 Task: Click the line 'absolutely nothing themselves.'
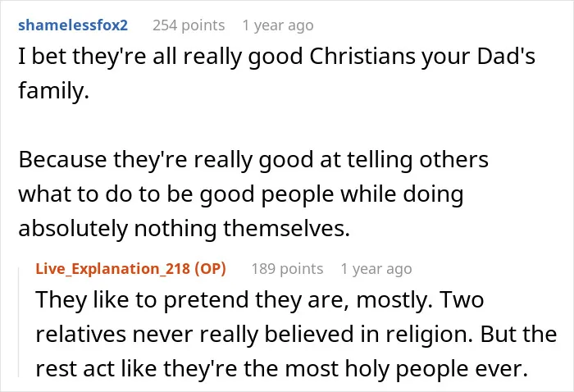pyautogui.click(x=184, y=228)
